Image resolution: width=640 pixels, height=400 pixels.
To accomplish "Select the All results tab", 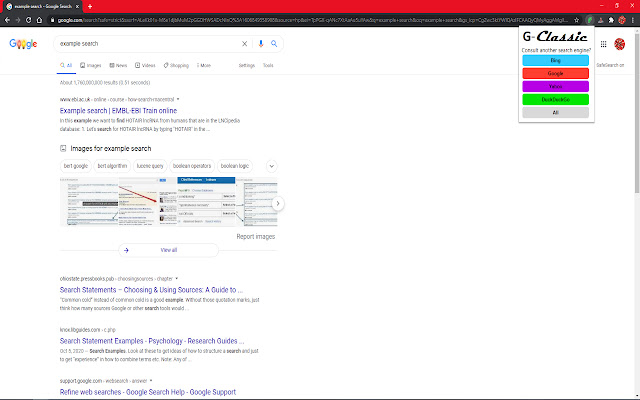I will point(66,65).
